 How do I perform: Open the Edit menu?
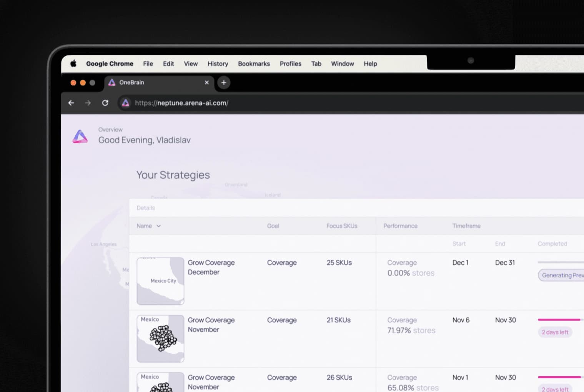pos(168,64)
